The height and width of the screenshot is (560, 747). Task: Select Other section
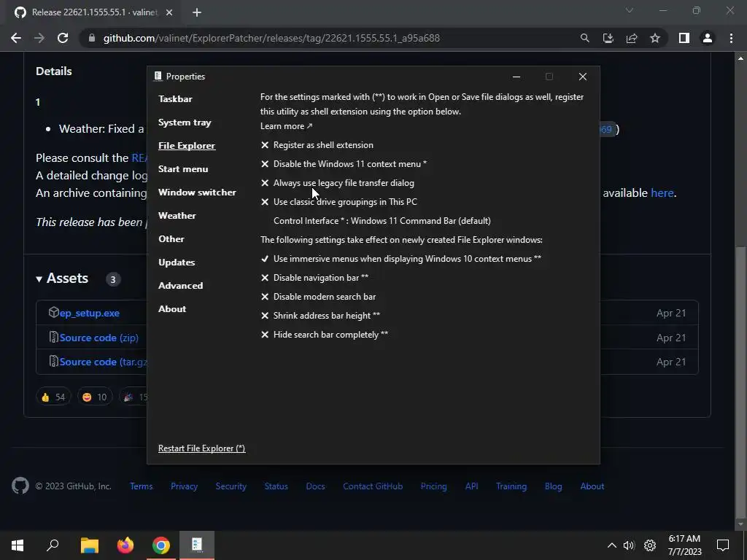171,239
